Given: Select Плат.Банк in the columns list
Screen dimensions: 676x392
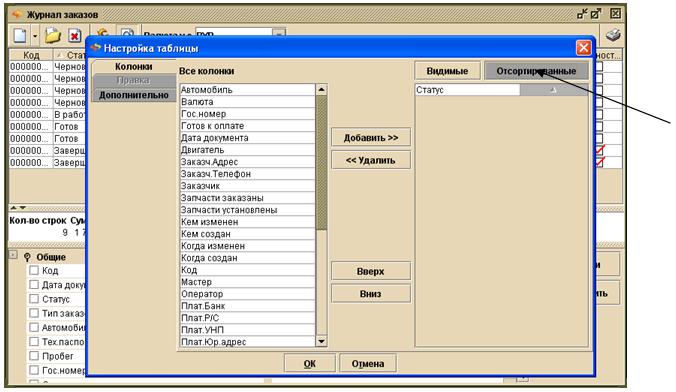Looking at the screenshot, I should click(247, 306).
